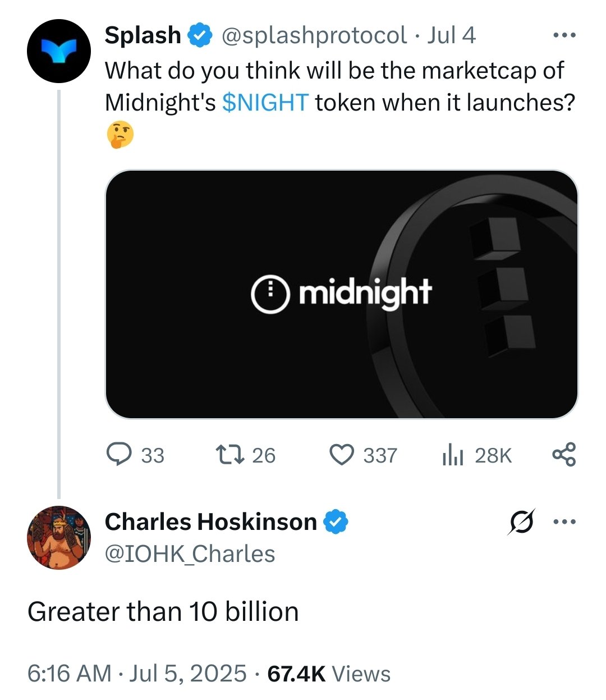The image size is (606, 700).
Task: Open Charles Hoskinson's profile picture
Action: pyautogui.click(x=59, y=538)
